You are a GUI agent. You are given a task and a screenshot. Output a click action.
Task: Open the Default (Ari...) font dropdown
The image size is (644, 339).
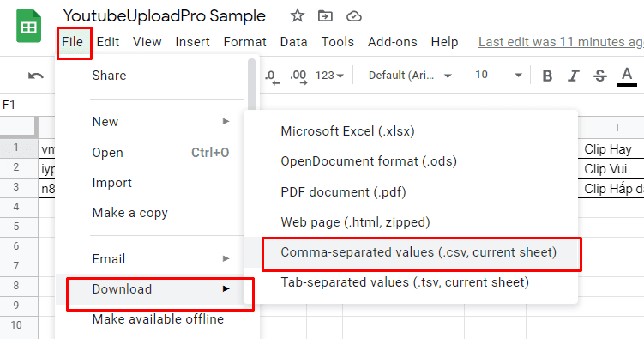(410, 76)
